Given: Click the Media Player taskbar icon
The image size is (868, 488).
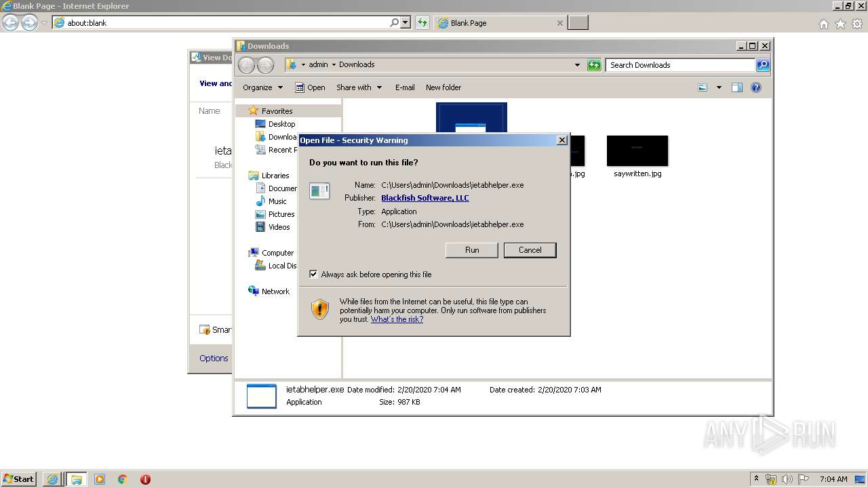Looking at the screenshot, I should (100, 479).
